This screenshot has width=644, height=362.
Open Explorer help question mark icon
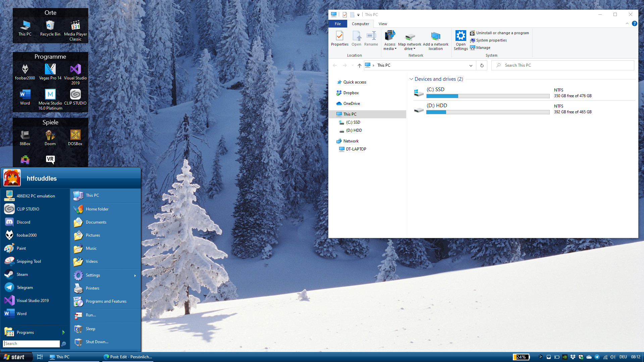pyautogui.click(x=634, y=23)
